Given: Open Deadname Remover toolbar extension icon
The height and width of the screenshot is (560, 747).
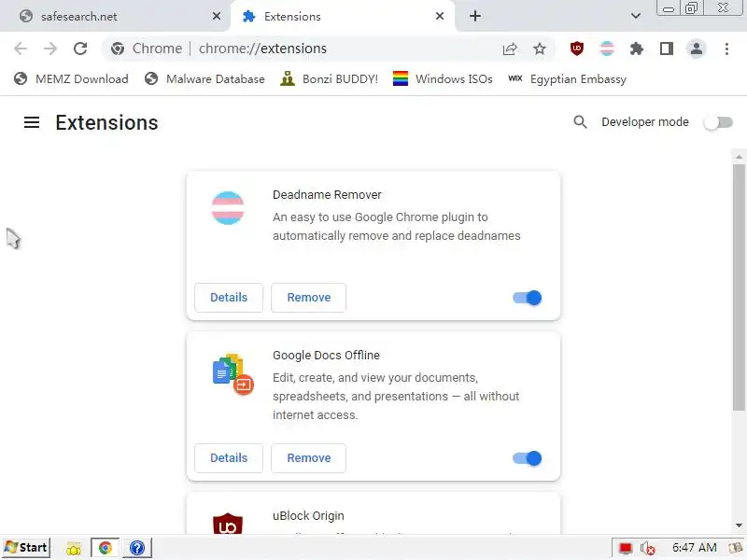Looking at the screenshot, I should [607, 49].
